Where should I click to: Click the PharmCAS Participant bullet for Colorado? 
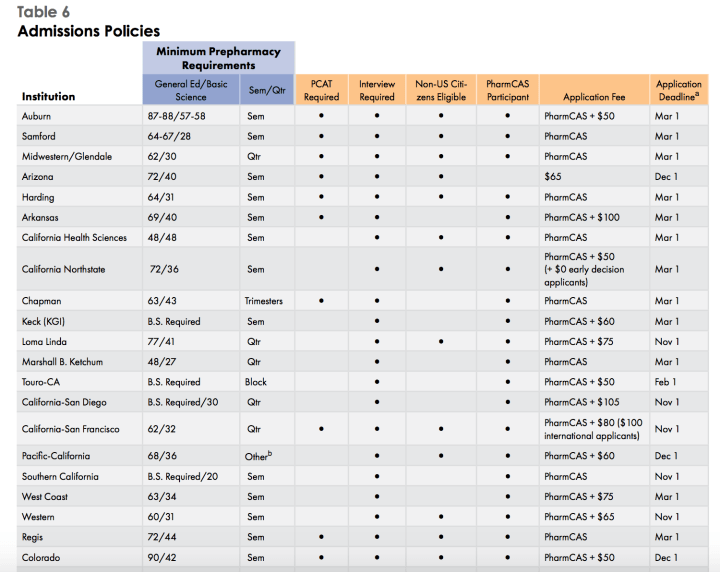pyautogui.click(x=508, y=557)
